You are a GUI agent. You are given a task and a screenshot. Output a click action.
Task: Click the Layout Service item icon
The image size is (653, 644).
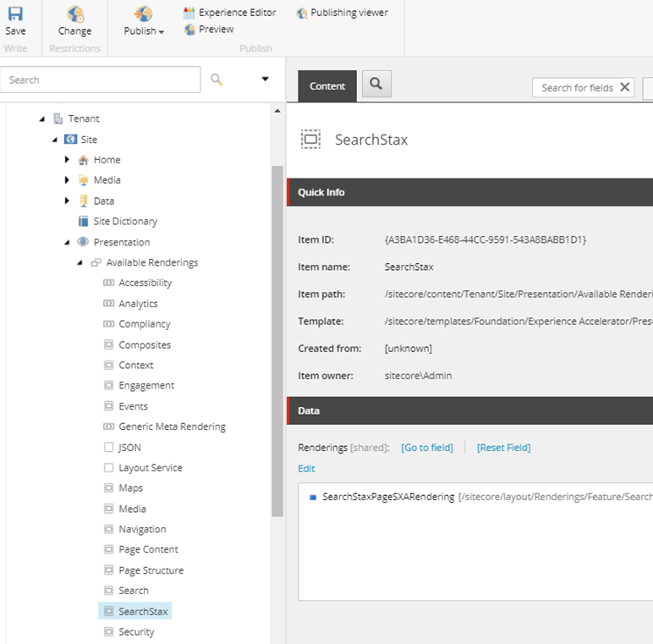[109, 468]
